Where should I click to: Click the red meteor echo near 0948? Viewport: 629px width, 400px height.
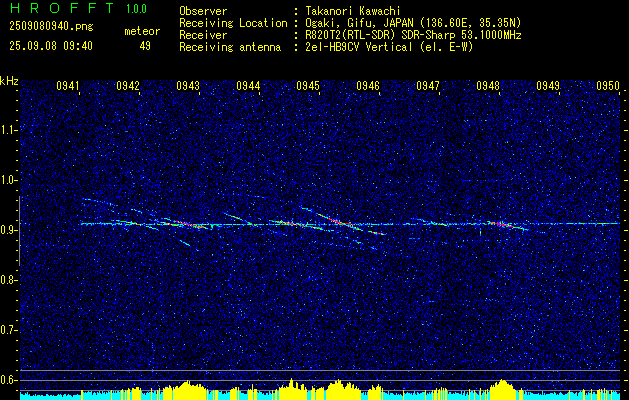click(501, 224)
